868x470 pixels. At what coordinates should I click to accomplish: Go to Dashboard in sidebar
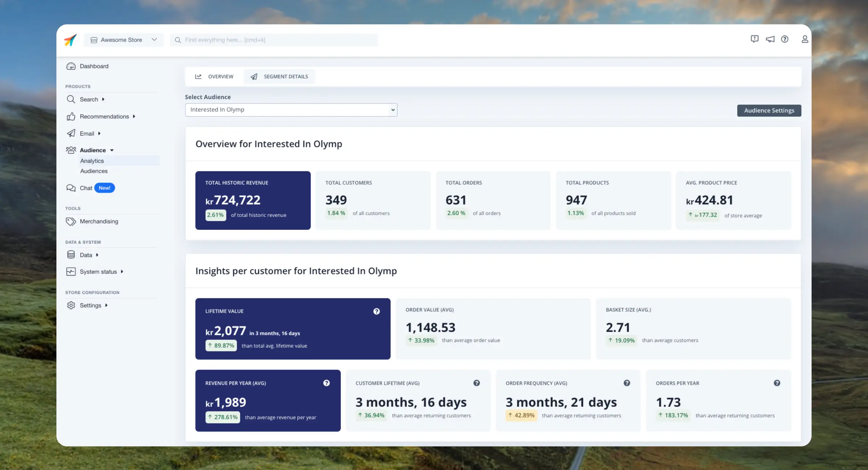[94, 66]
